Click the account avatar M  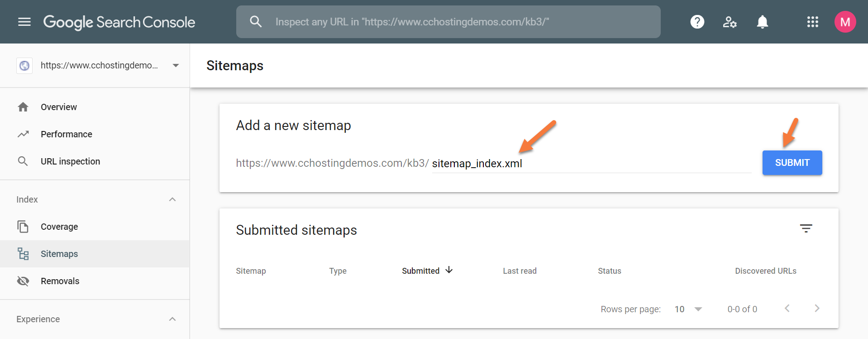[x=845, y=22]
